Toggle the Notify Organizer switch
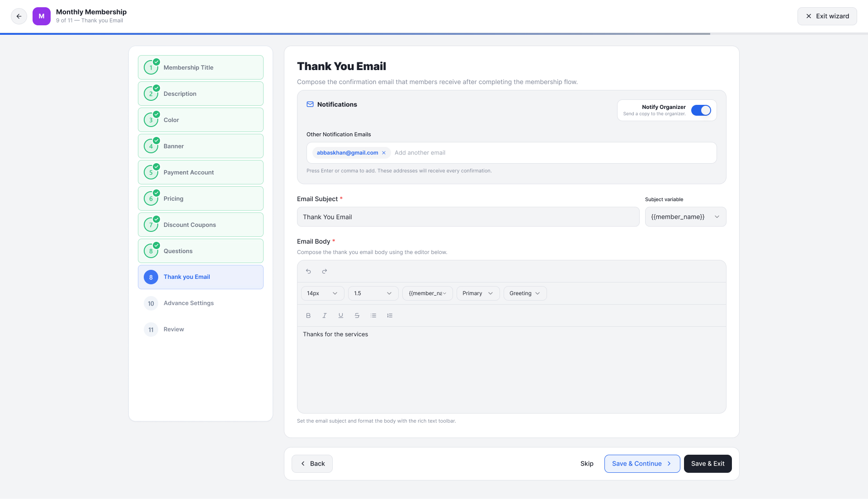 click(701, 110)
